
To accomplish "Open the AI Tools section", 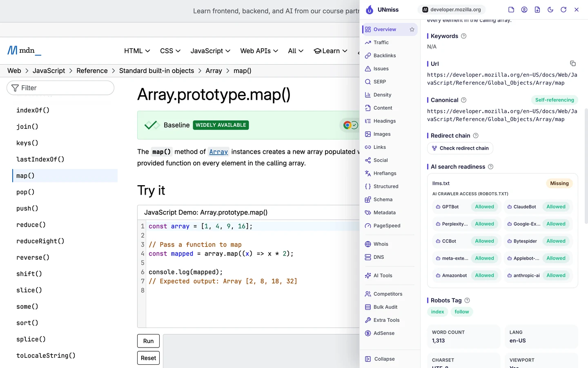I will click(390, 276).
